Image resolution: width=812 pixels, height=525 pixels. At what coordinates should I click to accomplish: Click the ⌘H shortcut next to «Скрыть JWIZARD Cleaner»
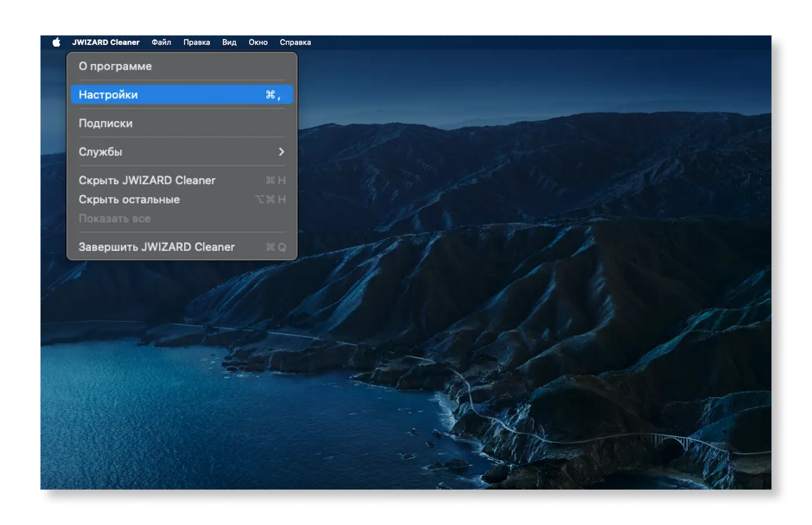275,180
